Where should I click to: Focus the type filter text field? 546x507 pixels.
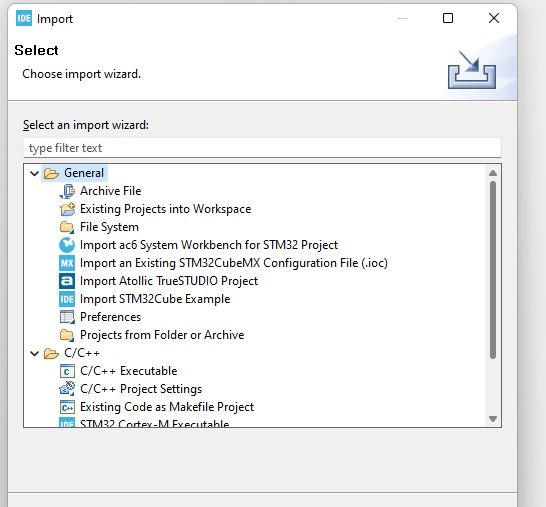(263, 148)
